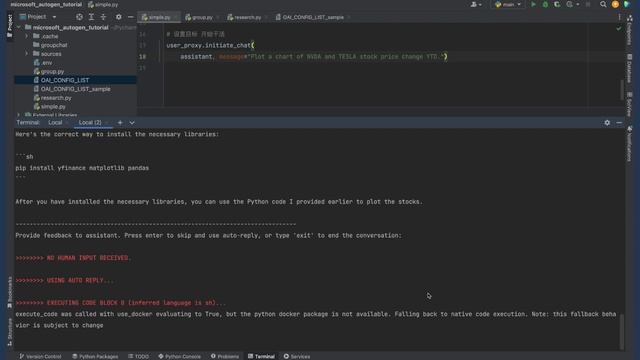Select opened file target icon in Project panel

pyautogui.click(x=79, y=17)
